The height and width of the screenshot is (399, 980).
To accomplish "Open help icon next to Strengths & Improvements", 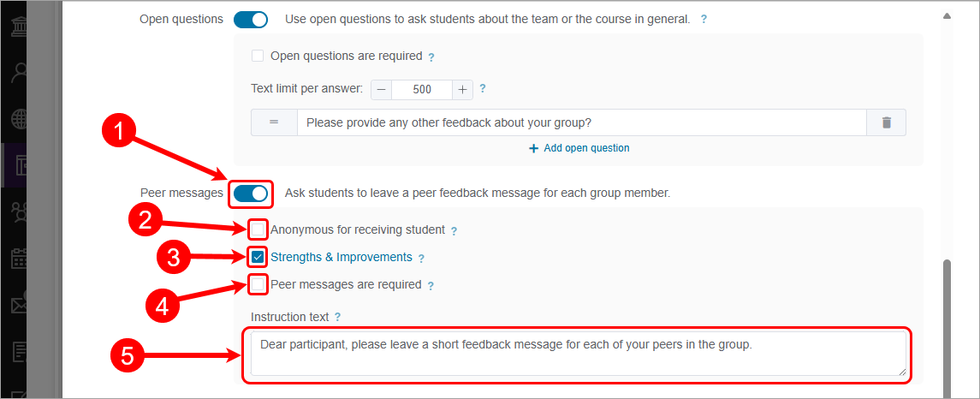I will (x=421, y=258).
